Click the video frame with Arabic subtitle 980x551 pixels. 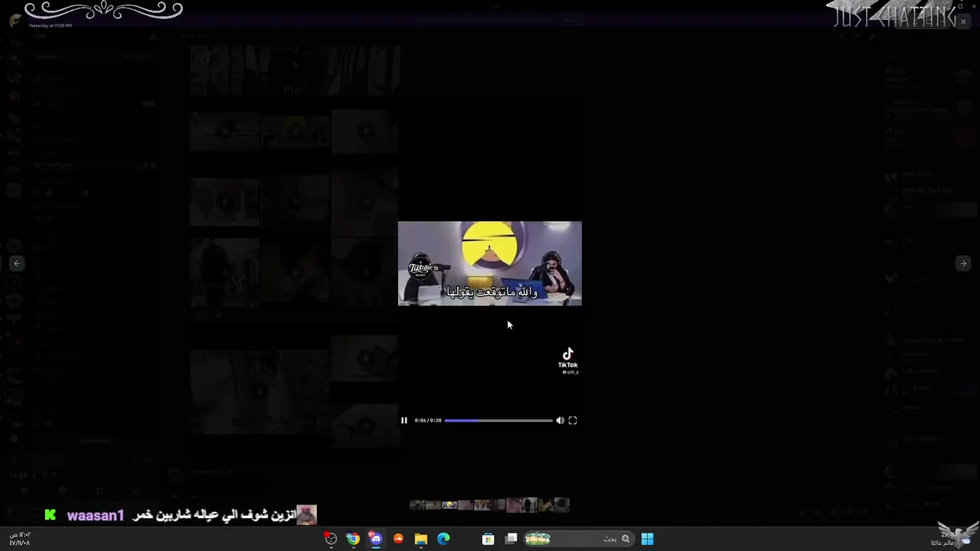(x=490, y=263)
